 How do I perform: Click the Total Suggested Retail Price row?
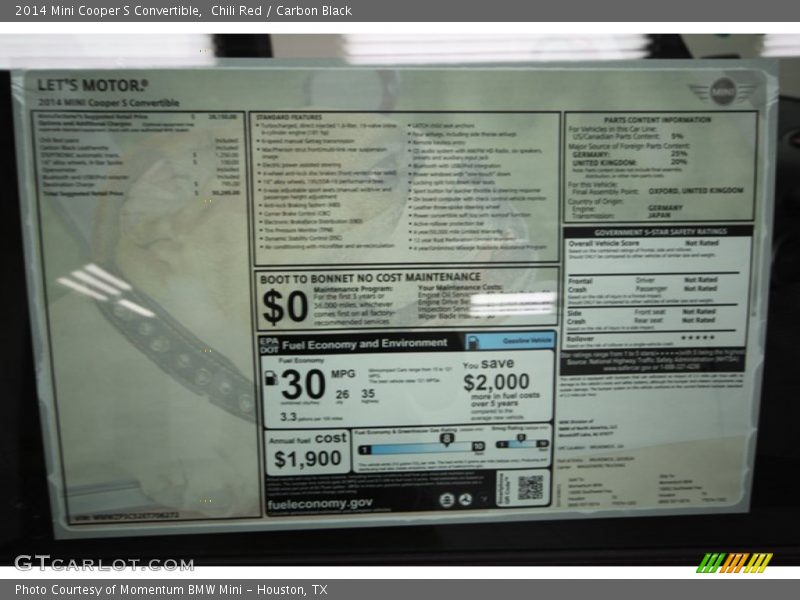coord(141,193)
